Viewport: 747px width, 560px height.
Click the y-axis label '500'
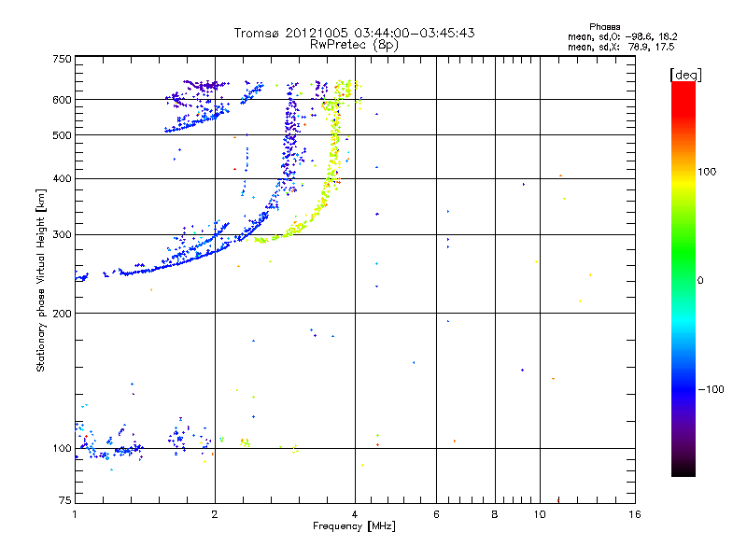[x=62, y=135]
